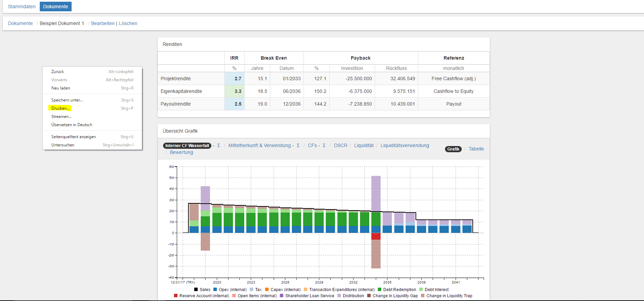644x301 pixels.
Task: Click the Bearbeiten link
Action: (x=103, y=23)
